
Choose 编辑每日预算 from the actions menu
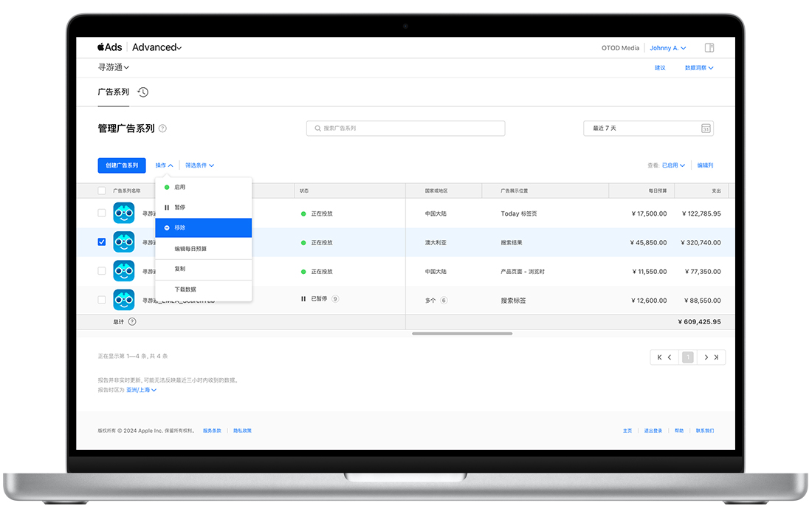point(204,249)
